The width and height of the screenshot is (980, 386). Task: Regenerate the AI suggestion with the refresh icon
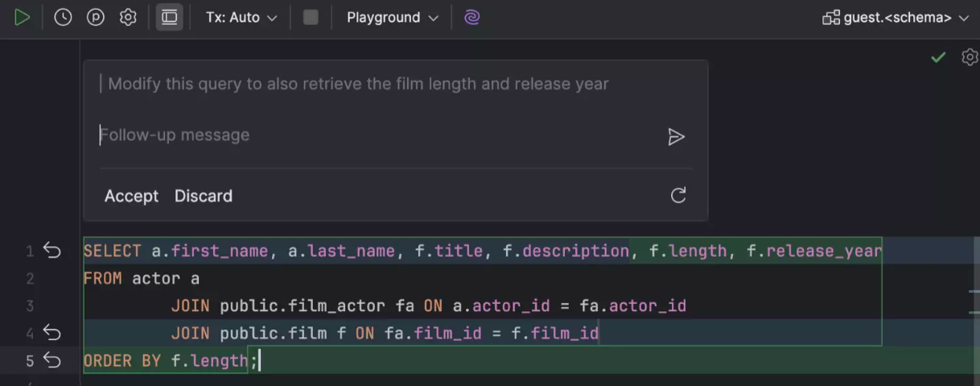click(678, 195)
